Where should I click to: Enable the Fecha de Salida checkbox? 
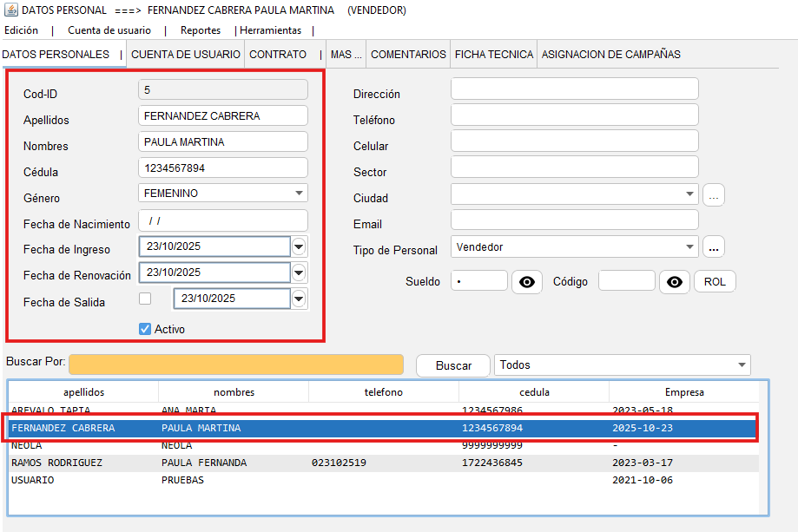click(x=145, y=299)
